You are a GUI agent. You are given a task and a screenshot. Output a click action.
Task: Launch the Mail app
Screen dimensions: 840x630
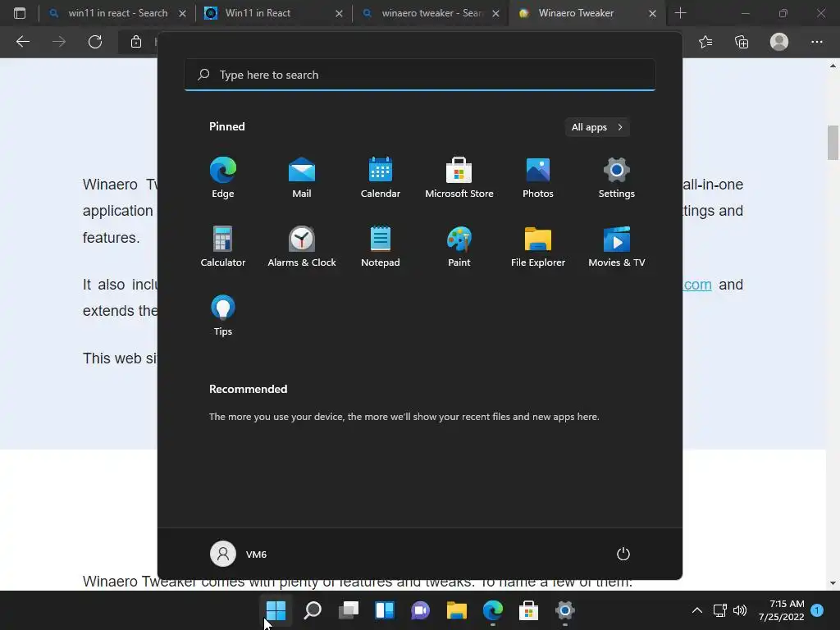(x=302, y=177)
